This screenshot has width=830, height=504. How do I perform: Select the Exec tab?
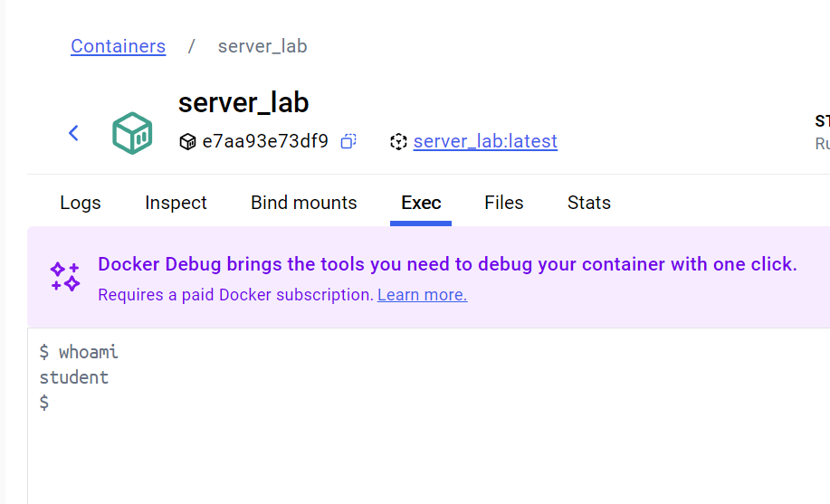[421, 203]
